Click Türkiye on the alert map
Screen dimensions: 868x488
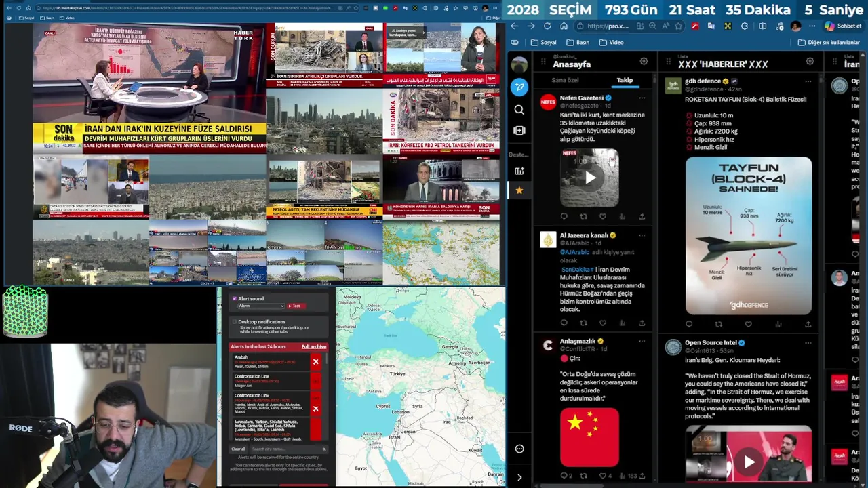click(397, 374)
